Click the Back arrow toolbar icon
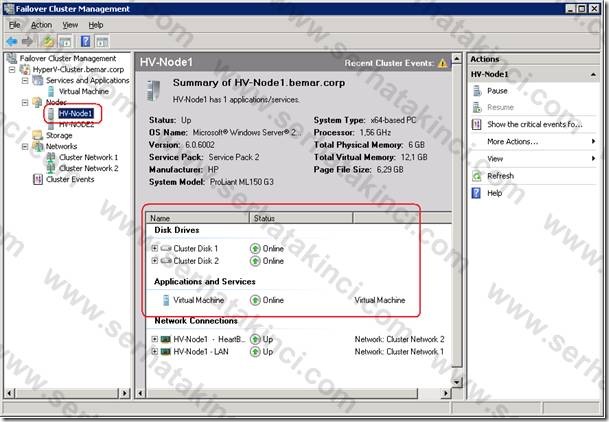609x422 pixels. click(x=12, y=41)
